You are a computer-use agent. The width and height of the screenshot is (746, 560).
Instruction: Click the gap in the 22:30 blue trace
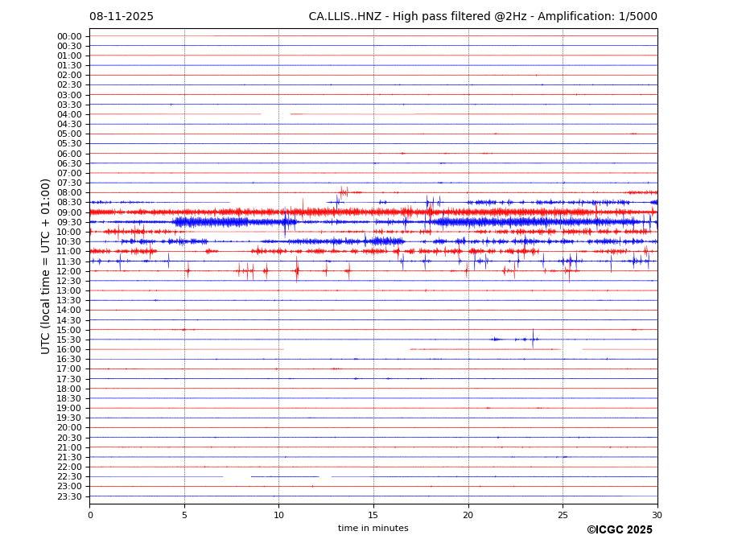click(x=237, y=476)
